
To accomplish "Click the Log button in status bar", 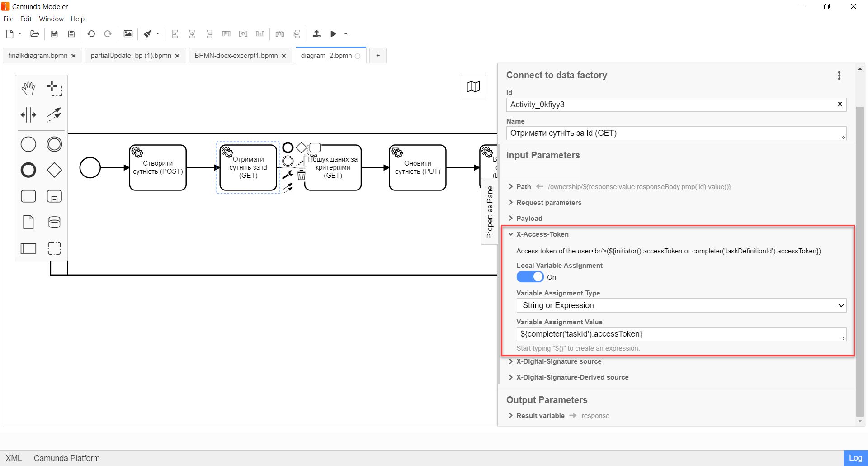I will [855, 458].
